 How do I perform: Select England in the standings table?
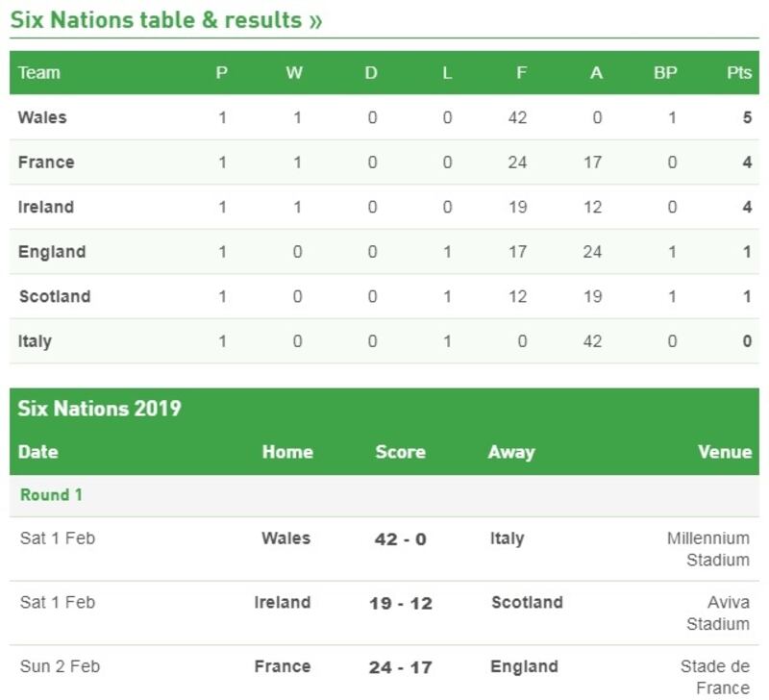(x=52, y=252)
